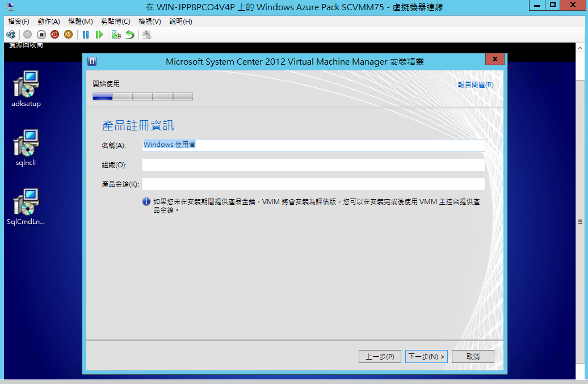
Task: Minimize the VM connection window
Action: click(x=537, y=5)
